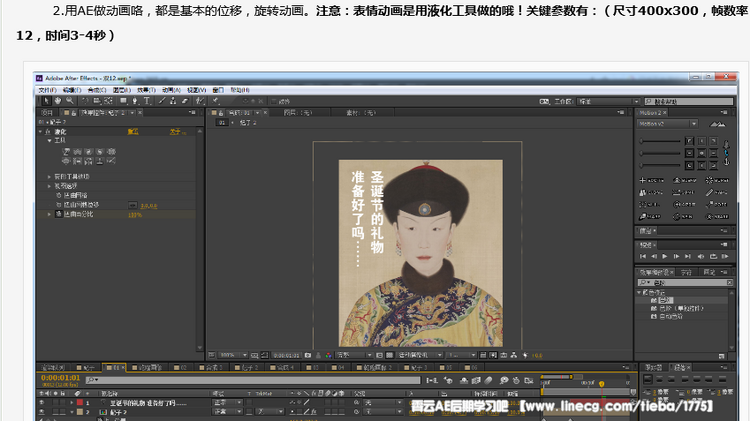
Task: Switch to the 02 timeline tab
Action: click(180, 368)
